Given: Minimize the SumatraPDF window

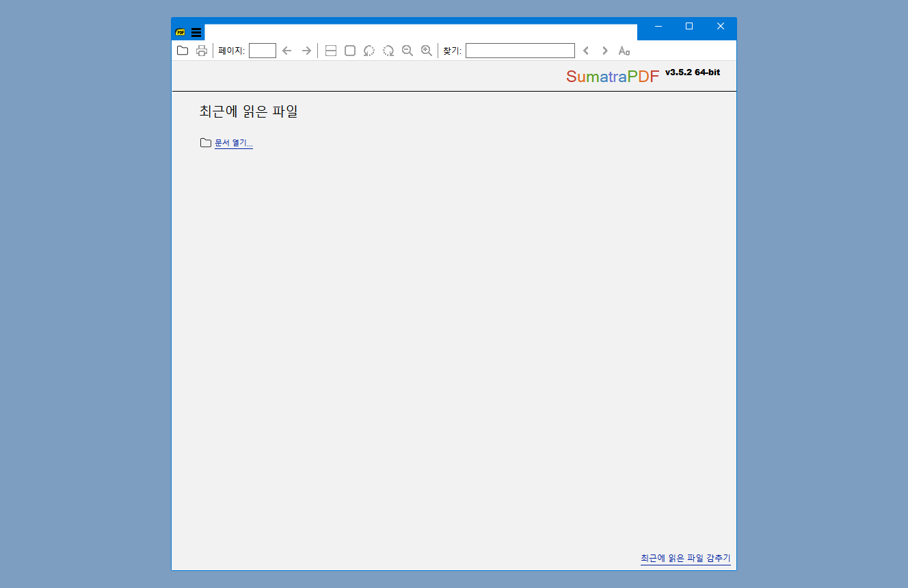Looking at the screenshot, I should click(x=658, y=26).
